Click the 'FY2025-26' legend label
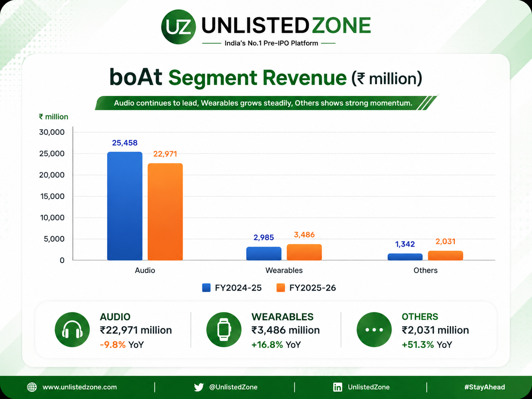 313,288
